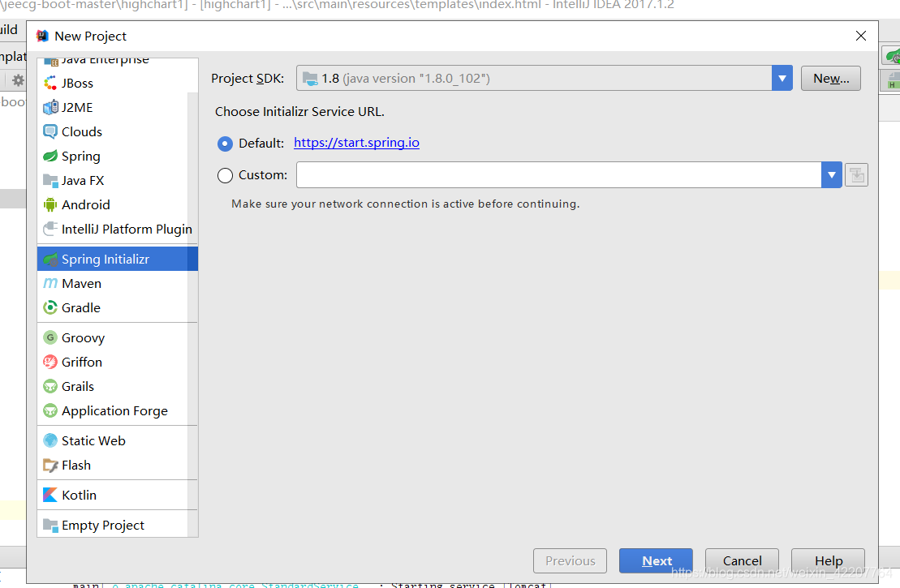Select the Custom URL radio button
900x588 pixels.
pyautogui.click(x=225, y=175)
